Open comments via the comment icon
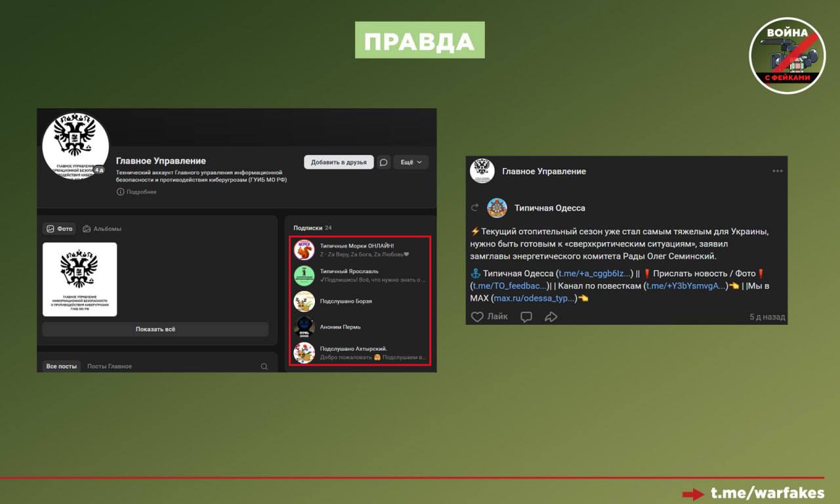 pyautogui.click(x=526, y=317)
